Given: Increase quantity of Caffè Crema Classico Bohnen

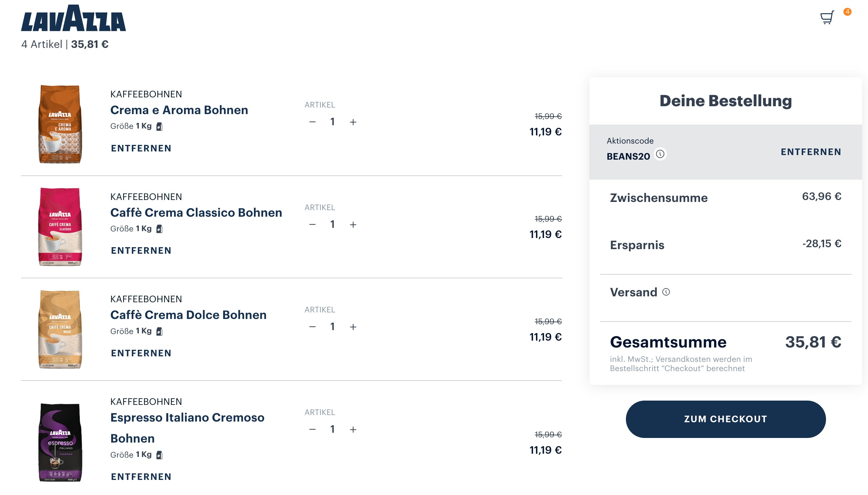Looking at the screenshot, I should point(353,225).
